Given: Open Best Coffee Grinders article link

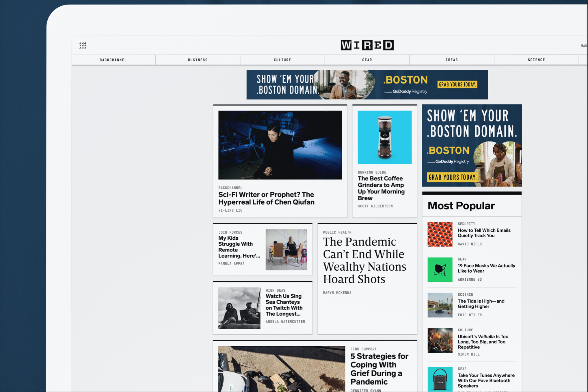Looking at the screenshot, I should (381, 188).
